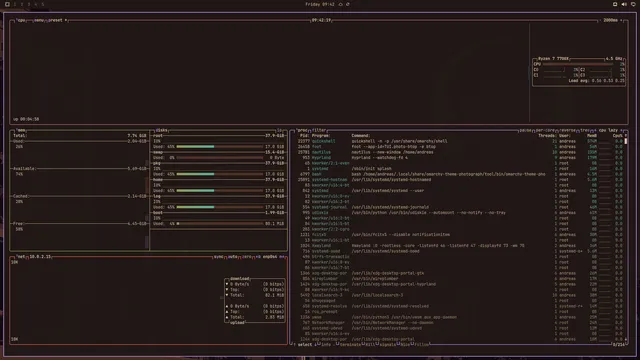The image size is (640, 360).
Task: Click zero to reset net totals
Action: [x=247, y=257]
